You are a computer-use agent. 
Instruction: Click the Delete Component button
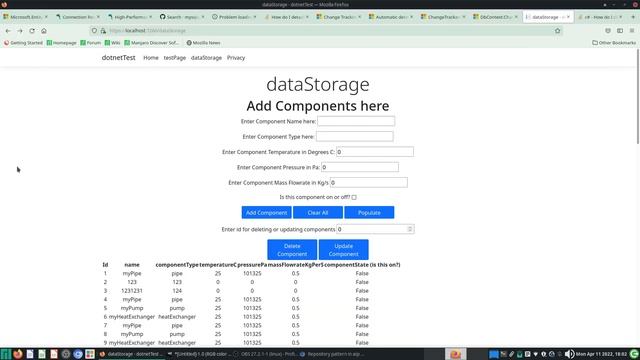[x=292, y=250]
